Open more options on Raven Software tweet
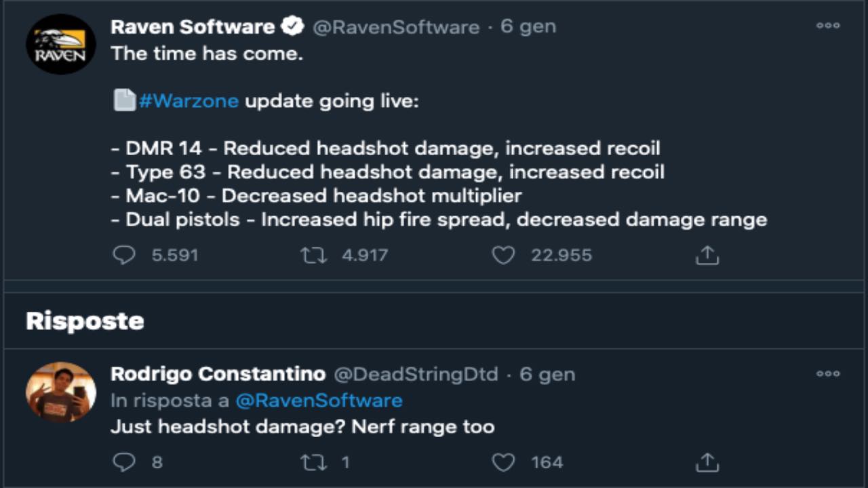 [x=828, y=26]
